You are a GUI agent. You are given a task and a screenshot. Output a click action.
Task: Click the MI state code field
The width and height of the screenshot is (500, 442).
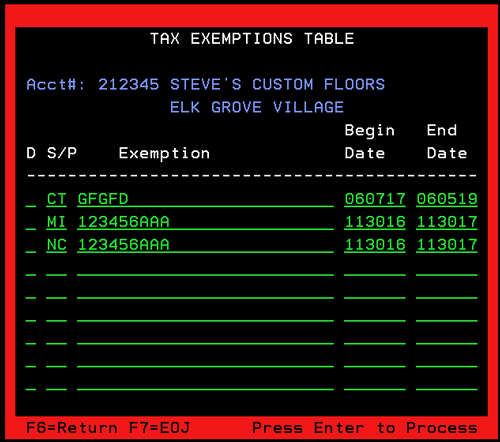coord(57,222)
